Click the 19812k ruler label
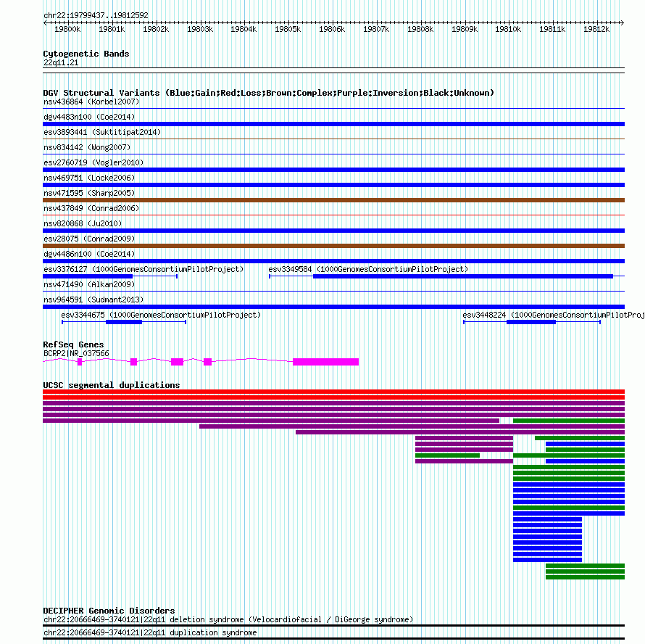The height and width of the screenshot is (644, 645). (x=596, y=29)
